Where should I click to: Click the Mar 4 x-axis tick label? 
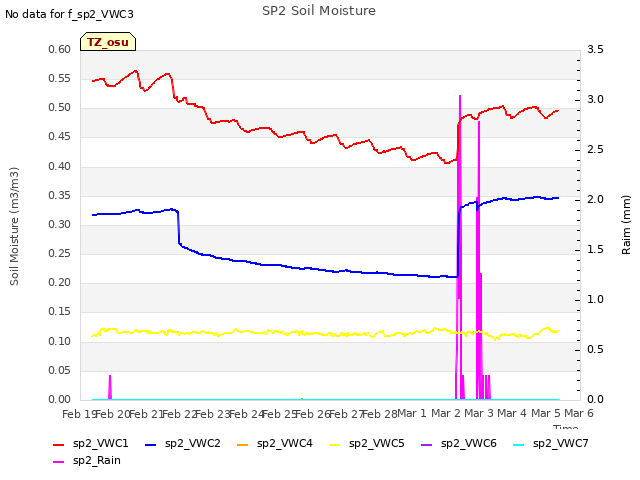512,413
